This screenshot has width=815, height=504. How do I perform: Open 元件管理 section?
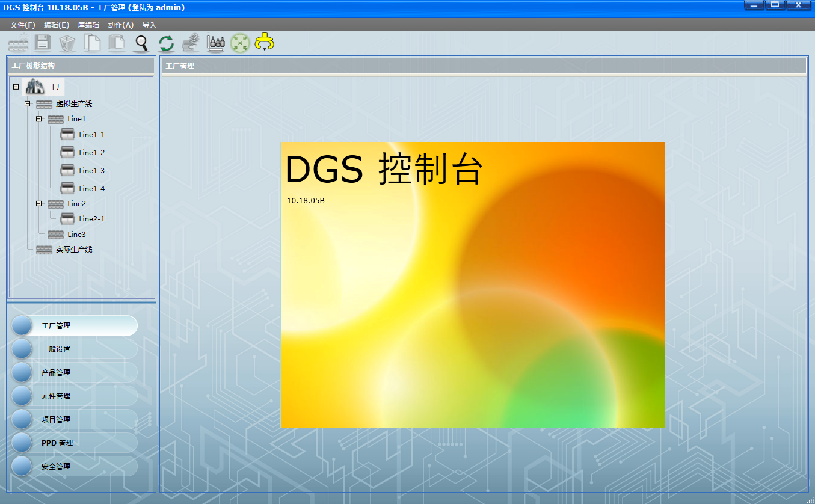[75, 396]
